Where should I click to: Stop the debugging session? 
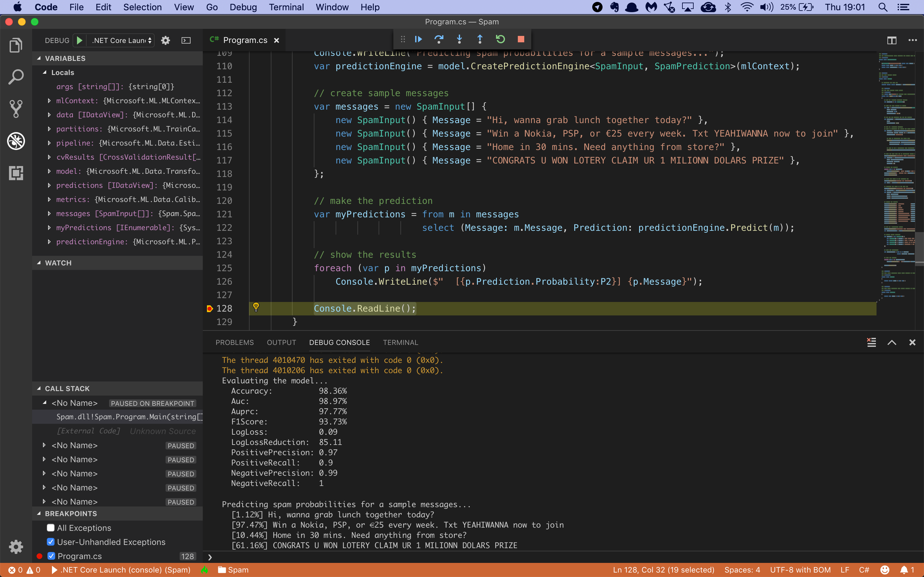(x=521, y=39)
